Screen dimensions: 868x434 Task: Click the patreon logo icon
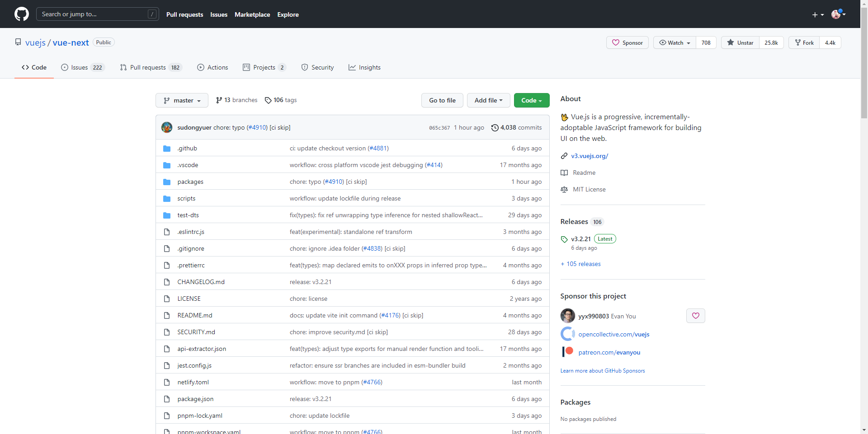pos(568,352)
